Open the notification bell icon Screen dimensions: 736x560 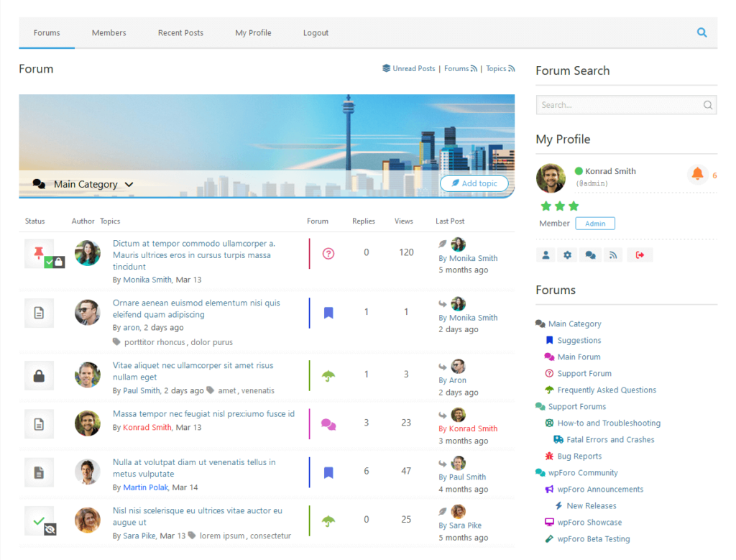(697, 174)
